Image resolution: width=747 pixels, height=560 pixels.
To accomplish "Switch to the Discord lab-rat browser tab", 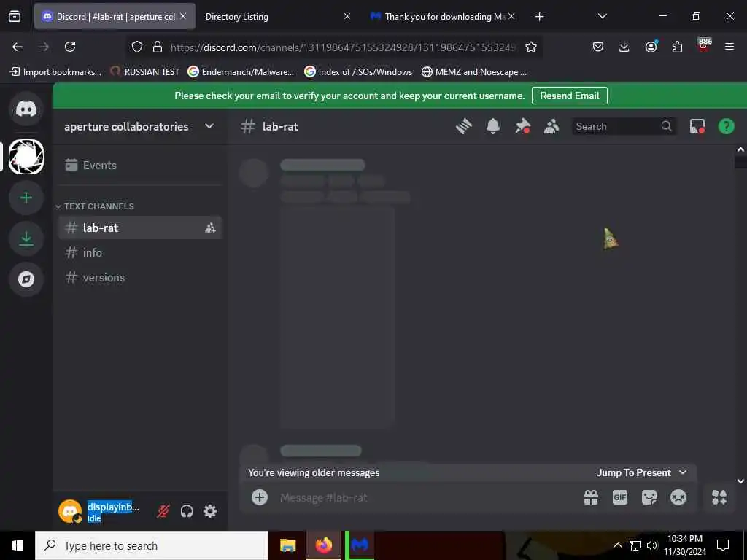I will click(115, 17).
